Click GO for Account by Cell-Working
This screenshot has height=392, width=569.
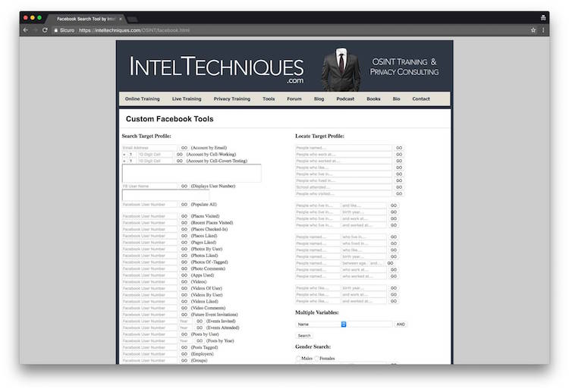(180, 154)
